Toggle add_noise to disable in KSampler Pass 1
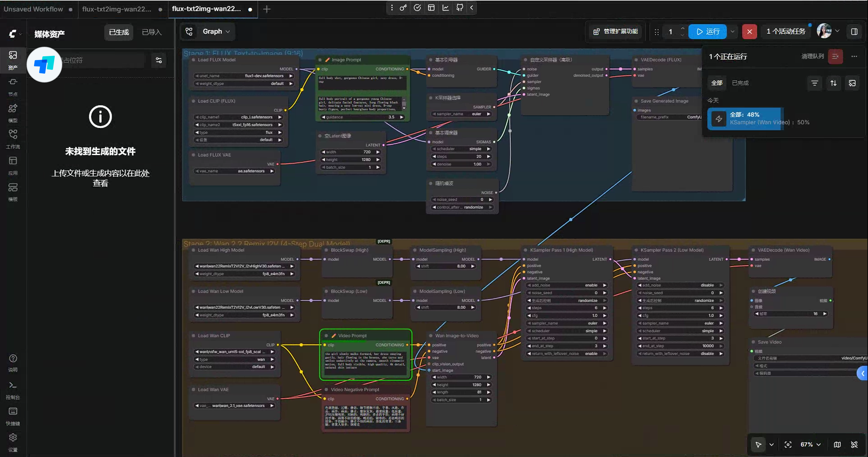This screenshot has width=868, height=457. [566, 285]
